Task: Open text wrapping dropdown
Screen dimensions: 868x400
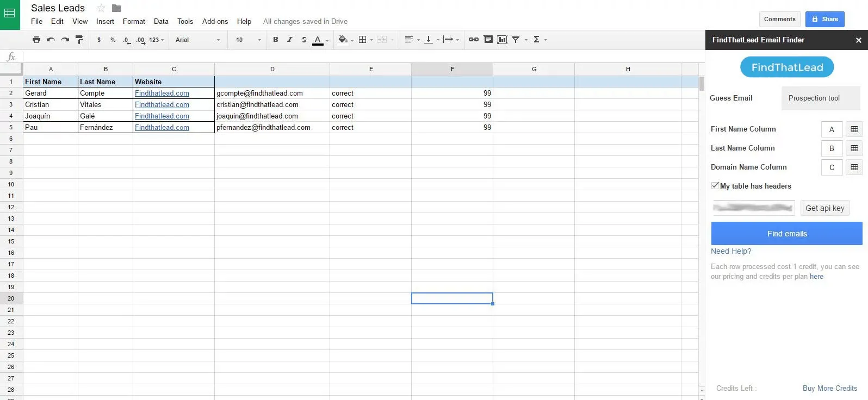Action: (x=451, y=40)
